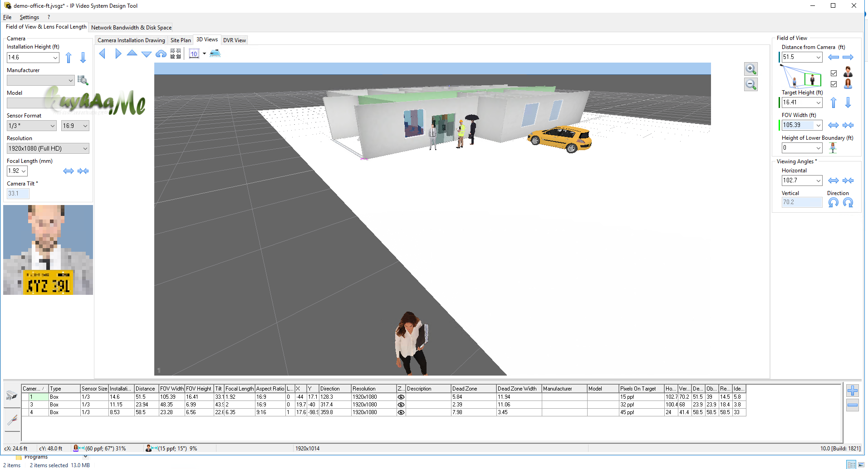Screen dimensions: 868x469
Task: Open the 16:9 aspect ratio dropdown
Action: [85, 126]
